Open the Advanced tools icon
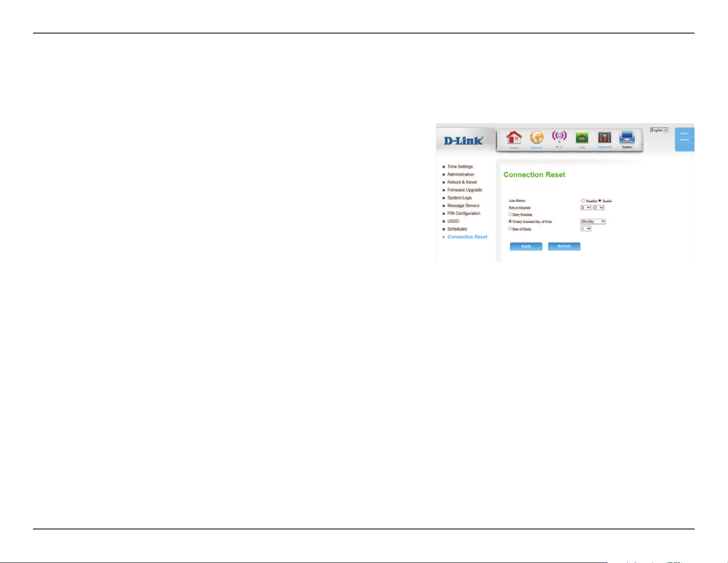Screen dimensions: 728x563 [604, 137]
